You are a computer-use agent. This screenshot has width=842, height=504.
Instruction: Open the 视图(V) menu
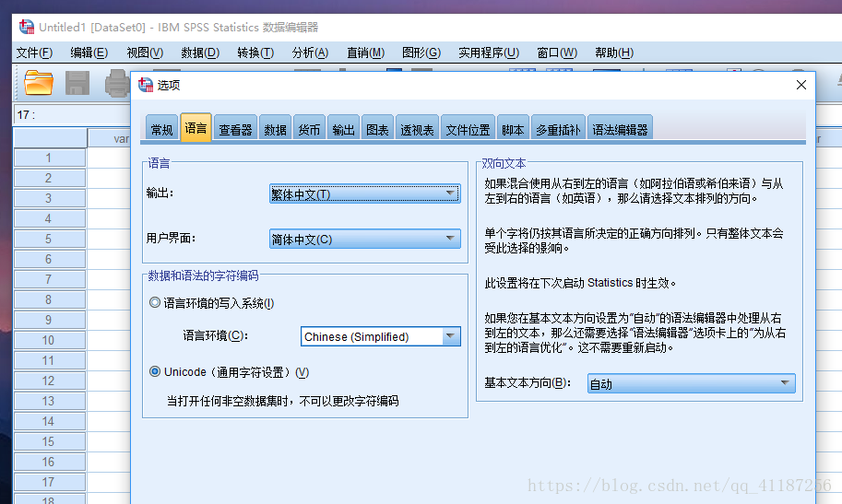pos(145,53)
